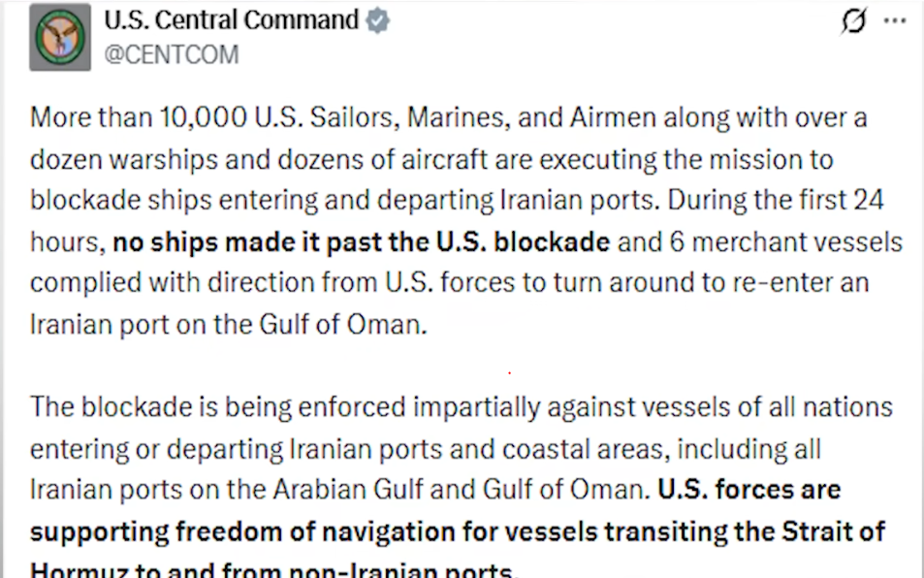The image size is (924, 578).
Task: Expand the post options via the ellipsis
Action: coord(897,21)
